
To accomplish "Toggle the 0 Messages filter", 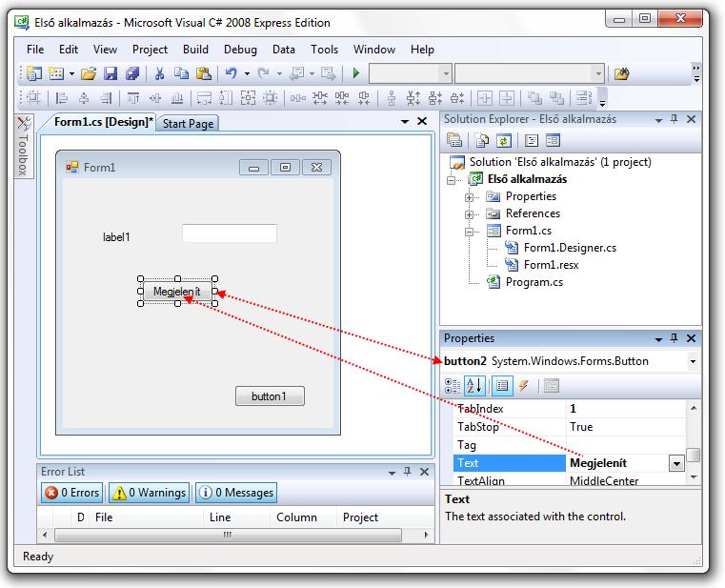I will coord(236,493).
